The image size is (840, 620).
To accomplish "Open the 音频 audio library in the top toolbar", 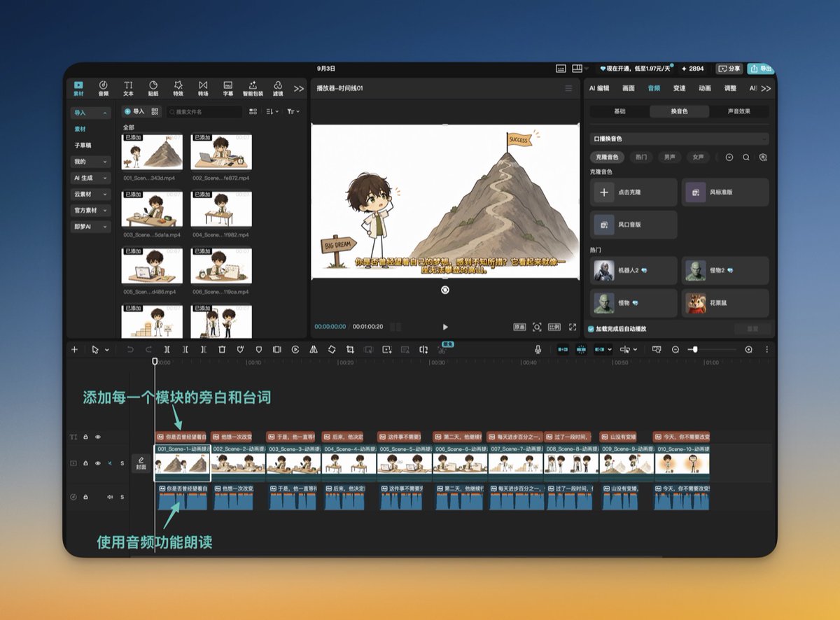I will coord(103,88).
